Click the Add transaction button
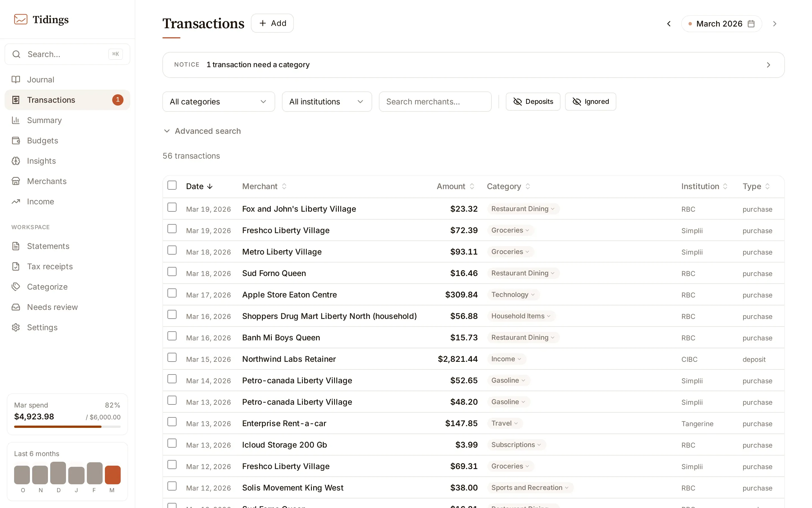This screenshot has width=812, height=508. point(272,23)
